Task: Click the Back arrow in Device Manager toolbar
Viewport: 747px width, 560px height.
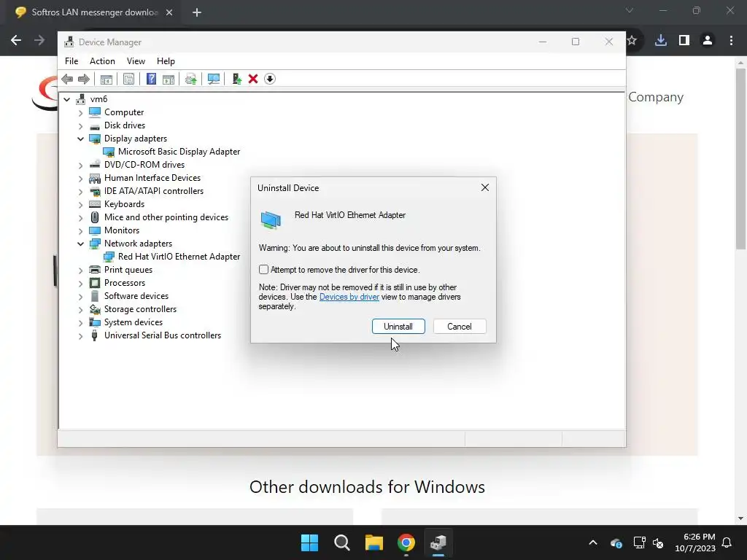Action: pyautogui.click(x=67, y=79)
